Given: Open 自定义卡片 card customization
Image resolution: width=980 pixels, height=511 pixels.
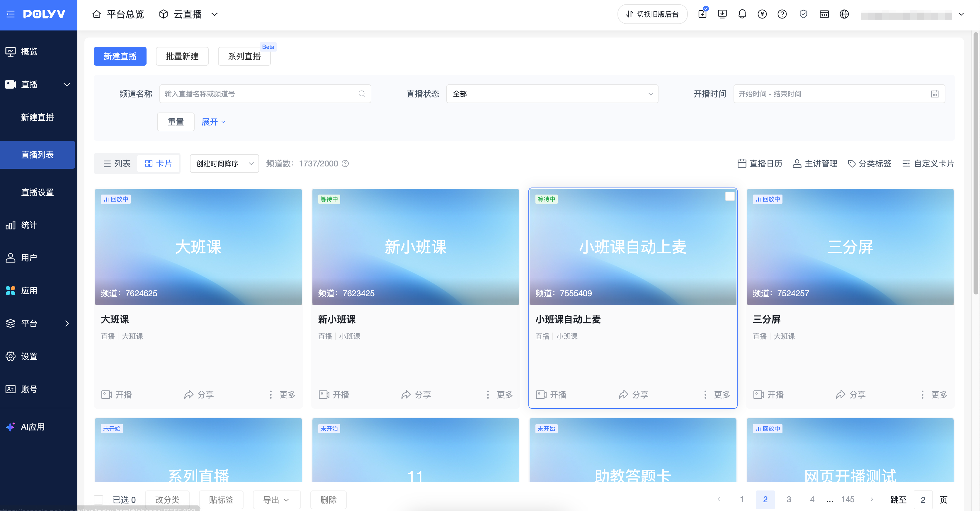Looking at the screenshot, I should [928, 163].
